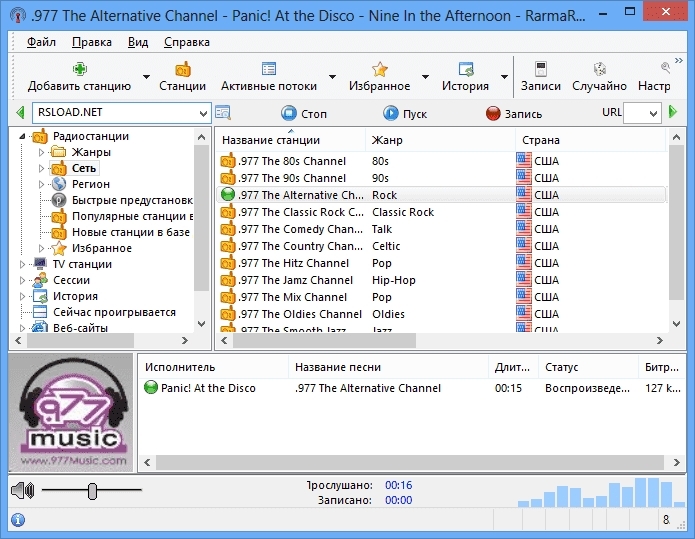
Task: Open the Настр settings toolbar icon
Action: pos(665,68)
